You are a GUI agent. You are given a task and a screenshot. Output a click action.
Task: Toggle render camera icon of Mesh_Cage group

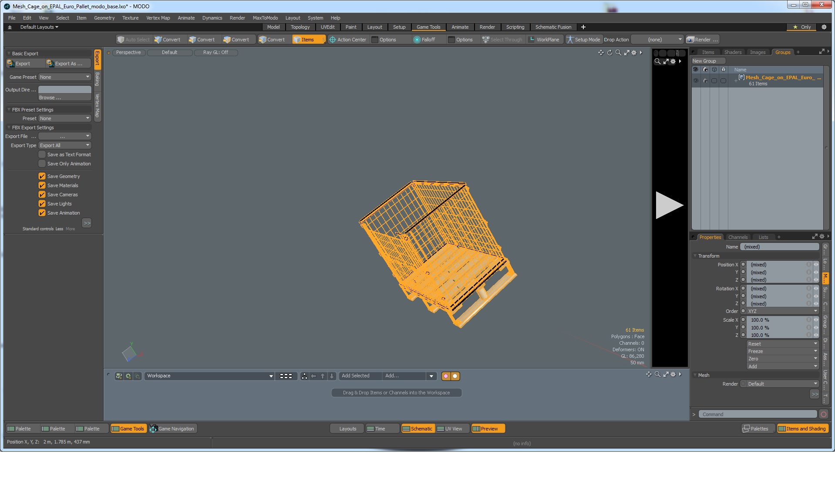tap(705, 81)
